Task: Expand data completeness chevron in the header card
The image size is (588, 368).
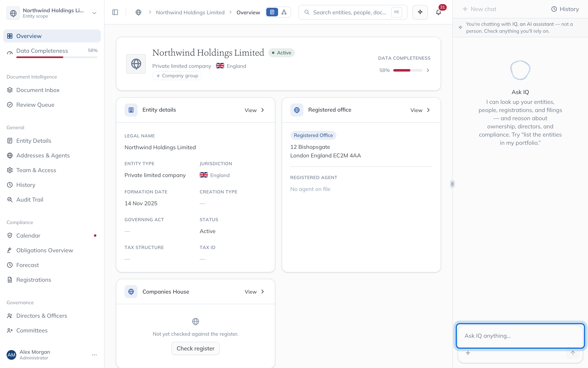Action: tap(428, 70)
